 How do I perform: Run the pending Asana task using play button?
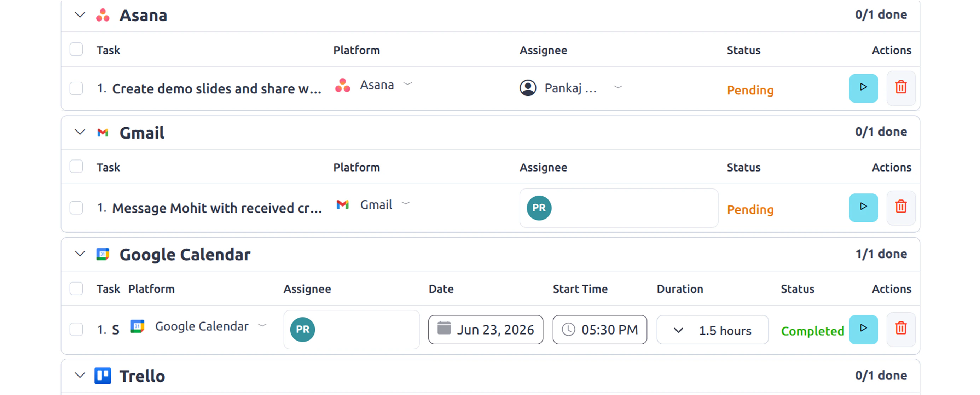pyautogui.click(x=863, y=88)
